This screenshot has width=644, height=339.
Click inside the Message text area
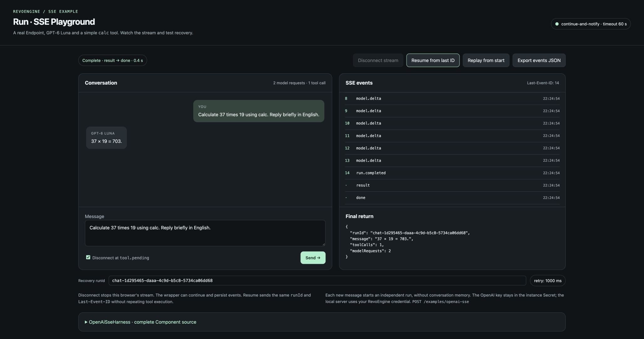tap(205, 233)
